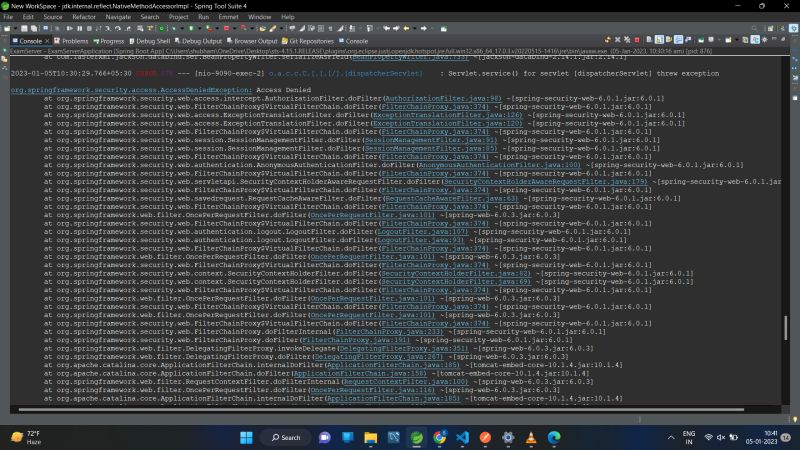Navigate forward with toolbar right arrow
The width and height of the screenshot is (800, 450).
(x=423, y=29)
